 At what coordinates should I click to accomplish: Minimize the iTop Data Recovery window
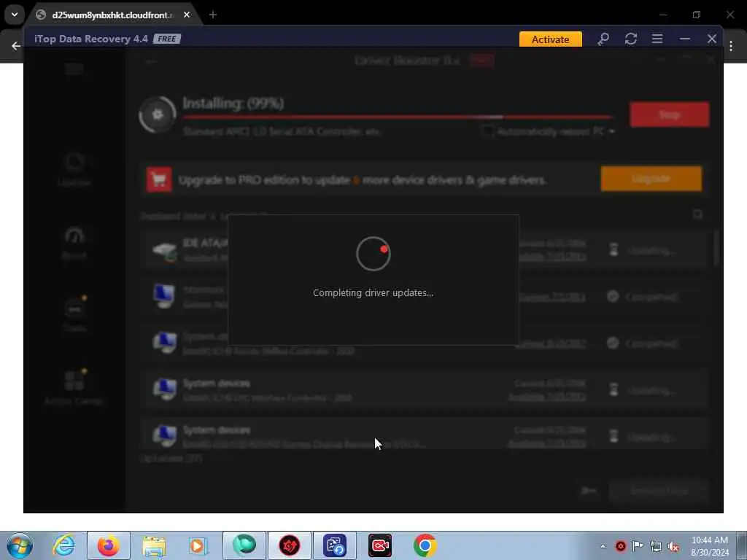pyautogui.click(x=684, y=39)
